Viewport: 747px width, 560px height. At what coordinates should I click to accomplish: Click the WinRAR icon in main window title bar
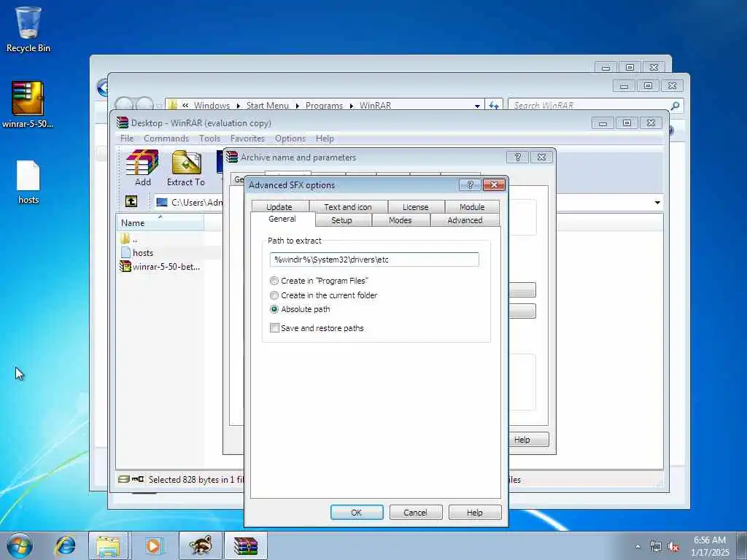coord(123,122)
